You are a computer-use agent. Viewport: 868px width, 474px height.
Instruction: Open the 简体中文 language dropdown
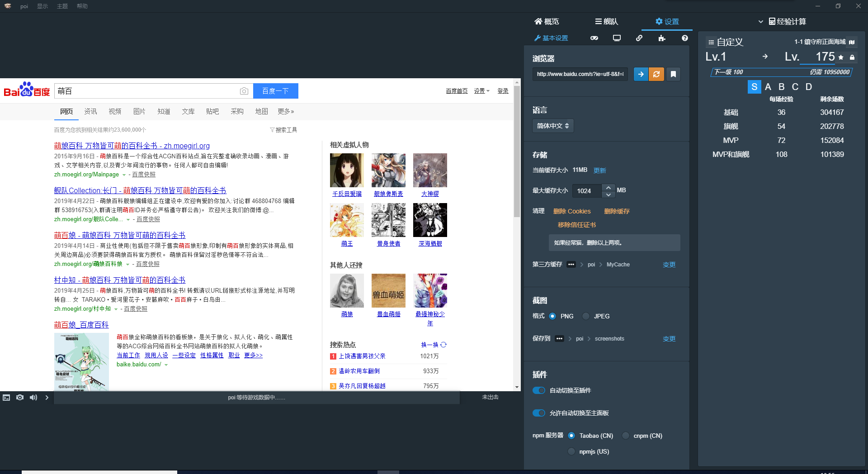[552, 126]
